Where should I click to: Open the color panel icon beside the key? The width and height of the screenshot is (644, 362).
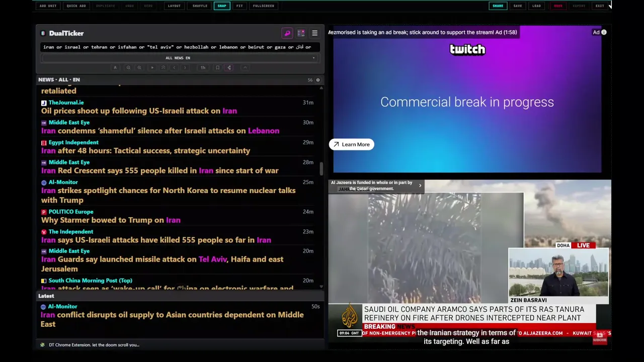tap(301, 33)
